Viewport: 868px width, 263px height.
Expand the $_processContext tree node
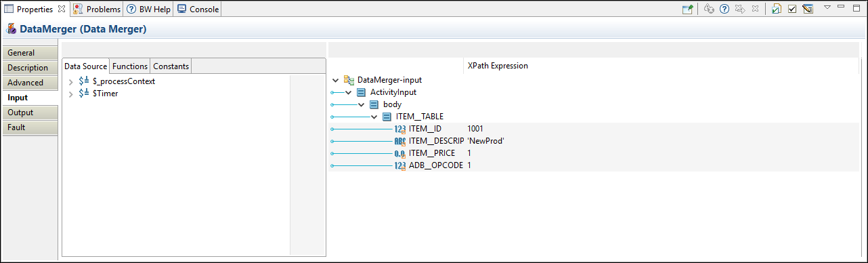[x=71, y=81]
